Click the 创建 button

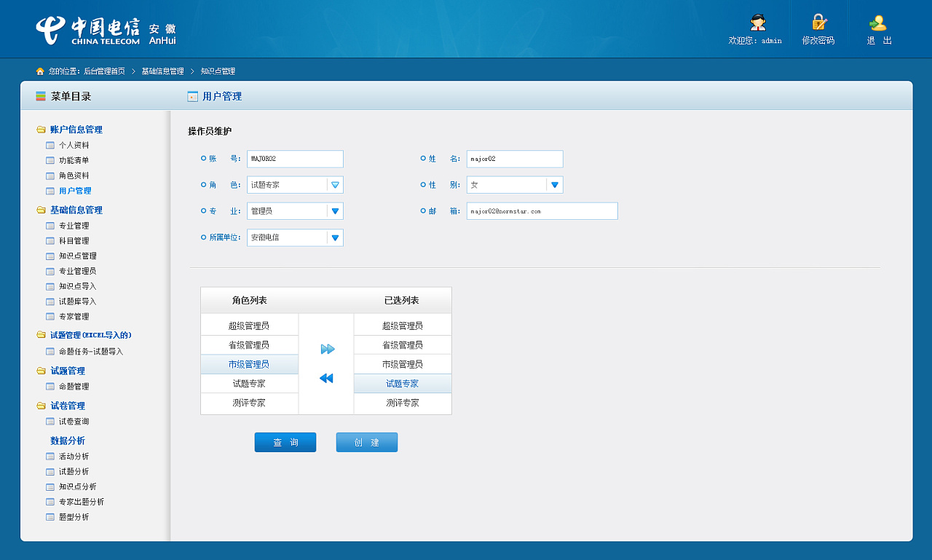pos(367,443)
